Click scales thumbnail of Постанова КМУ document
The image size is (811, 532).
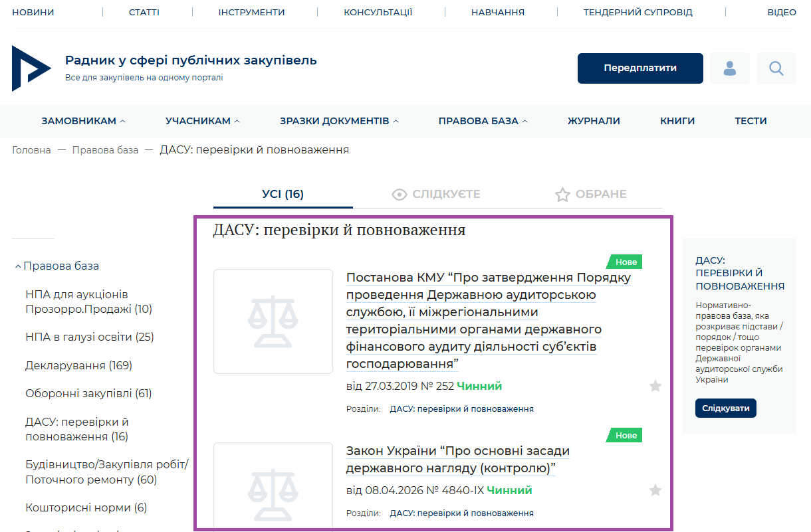(273, 321)
